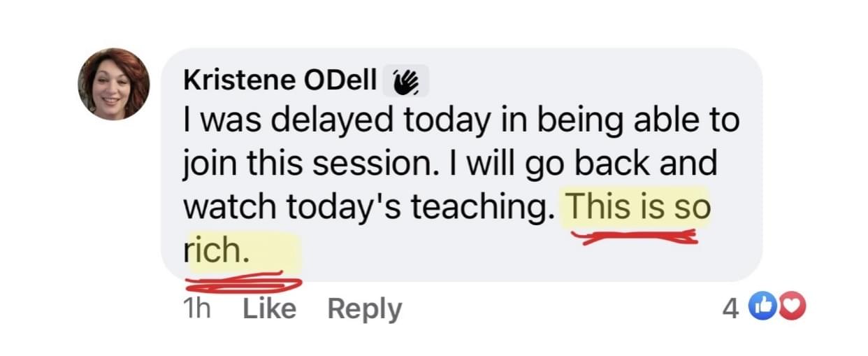This screenshot has height=356, width=868.
Task: Click the Kristene ODell name link
Action: (x=280, y=81)
